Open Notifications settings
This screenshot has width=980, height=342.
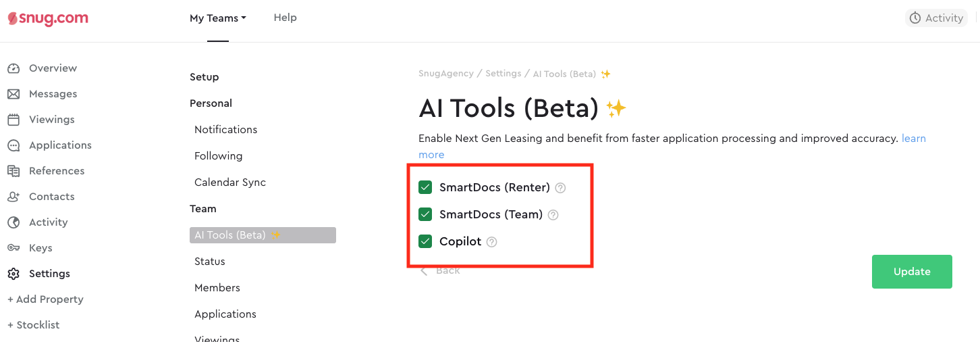click(226, 130)
